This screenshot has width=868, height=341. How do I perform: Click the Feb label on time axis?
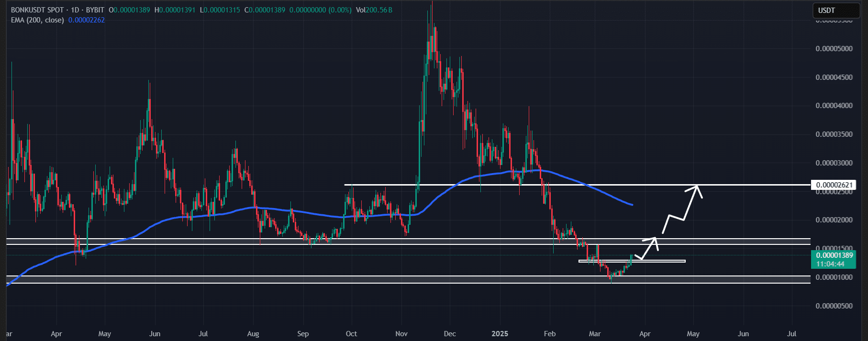[x=550, y=334]
